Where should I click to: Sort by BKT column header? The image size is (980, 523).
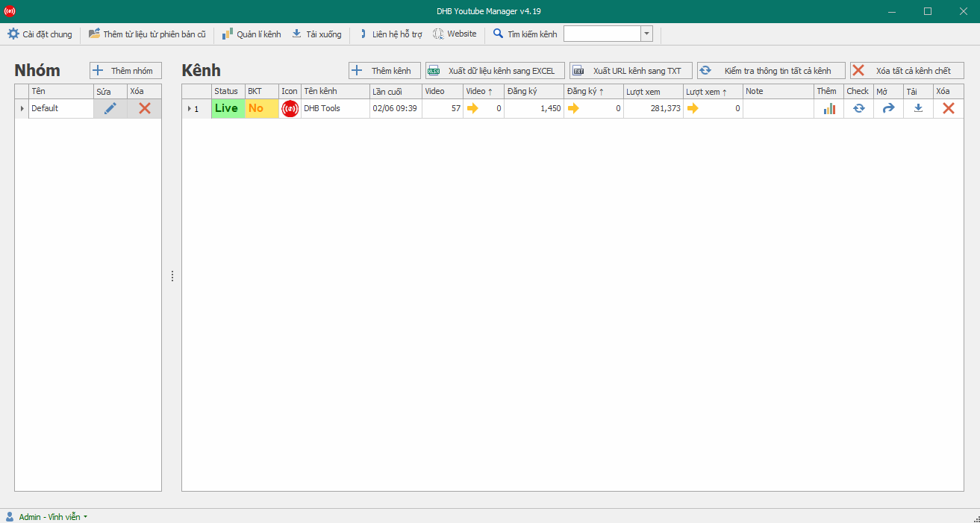tap(262, 91)
